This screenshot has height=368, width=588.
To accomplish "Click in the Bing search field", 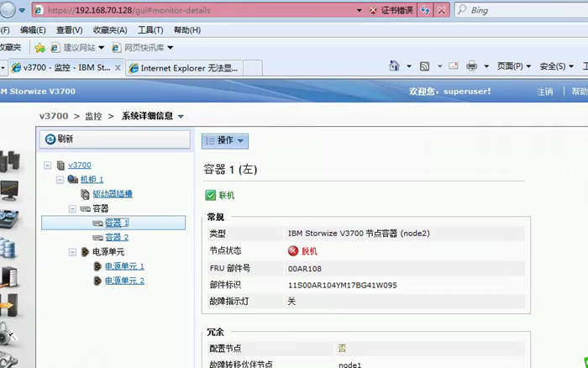I will tap(521, 11).
